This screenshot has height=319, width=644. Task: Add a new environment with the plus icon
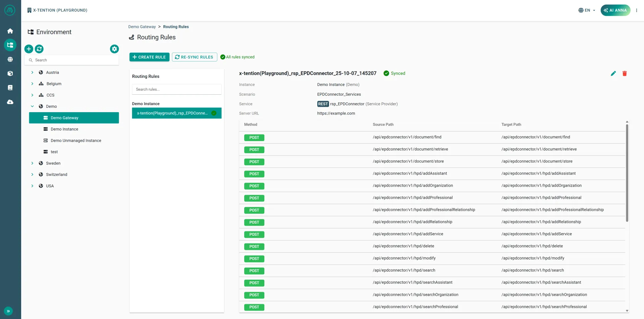[29, 49]
